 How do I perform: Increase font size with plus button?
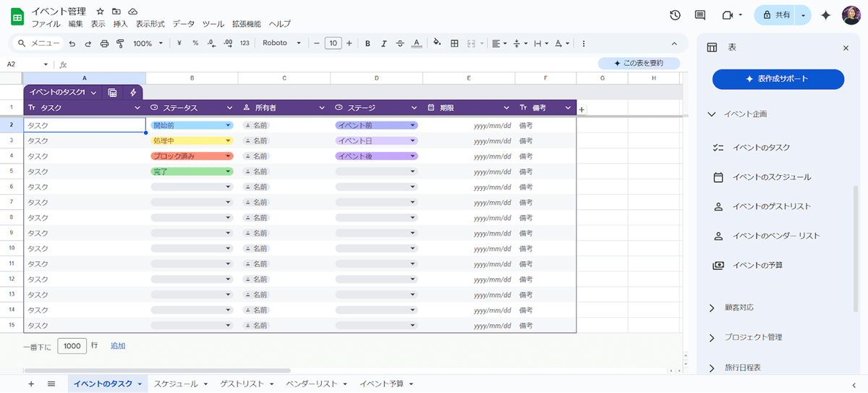point(349,43)
